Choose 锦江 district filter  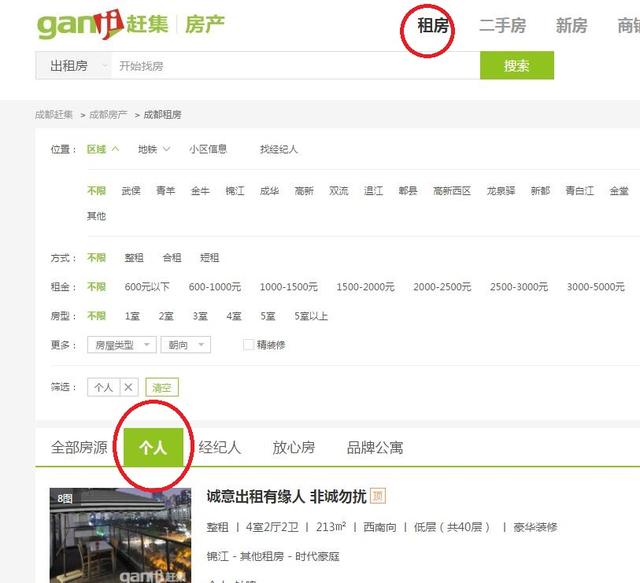234,191
